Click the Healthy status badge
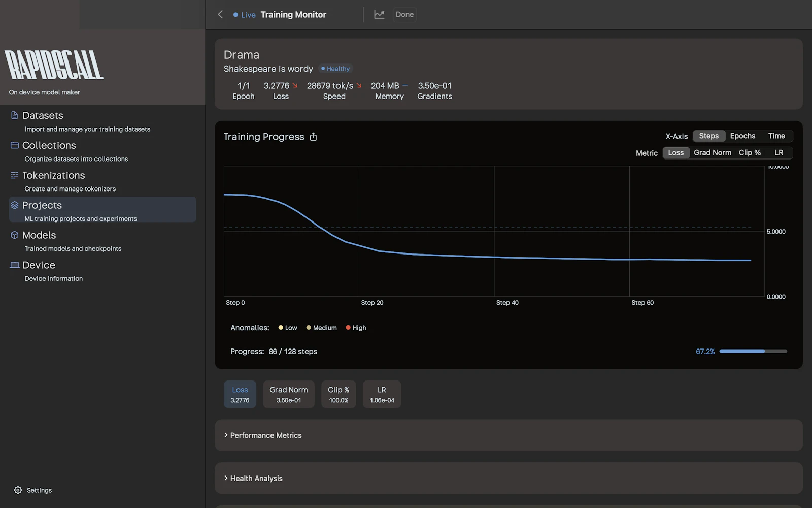Viewport: 812px width, 508px height. (335, 69)
